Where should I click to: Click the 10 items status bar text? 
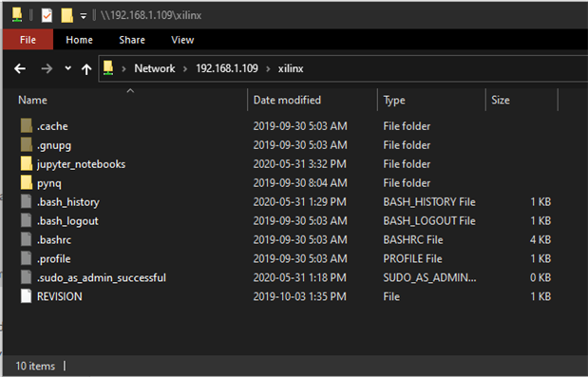coord(35,366)
